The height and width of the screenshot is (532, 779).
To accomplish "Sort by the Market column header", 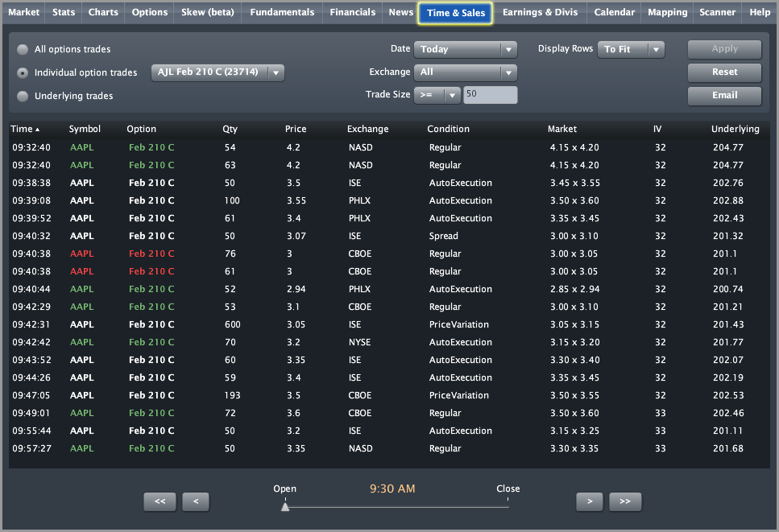I will [x=561, y=129].
